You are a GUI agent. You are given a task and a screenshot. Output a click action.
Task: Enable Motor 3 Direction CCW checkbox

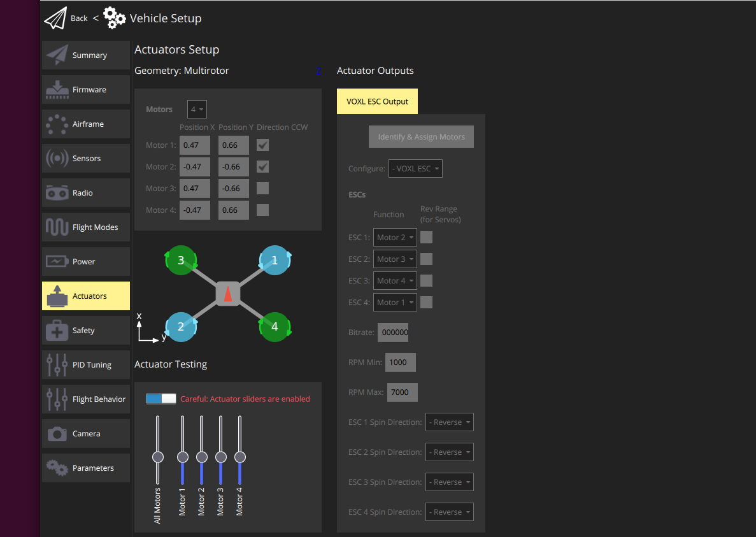click(262, 189)
